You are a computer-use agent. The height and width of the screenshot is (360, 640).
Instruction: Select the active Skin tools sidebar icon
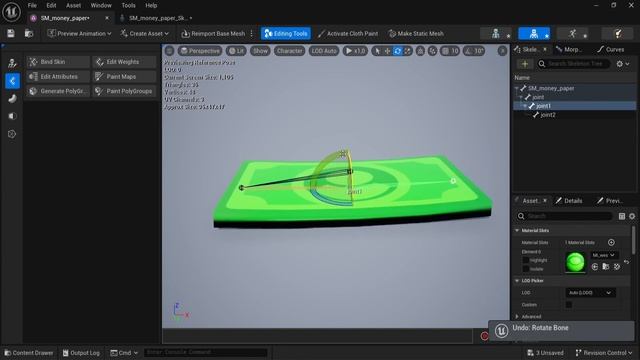point(12,81)
